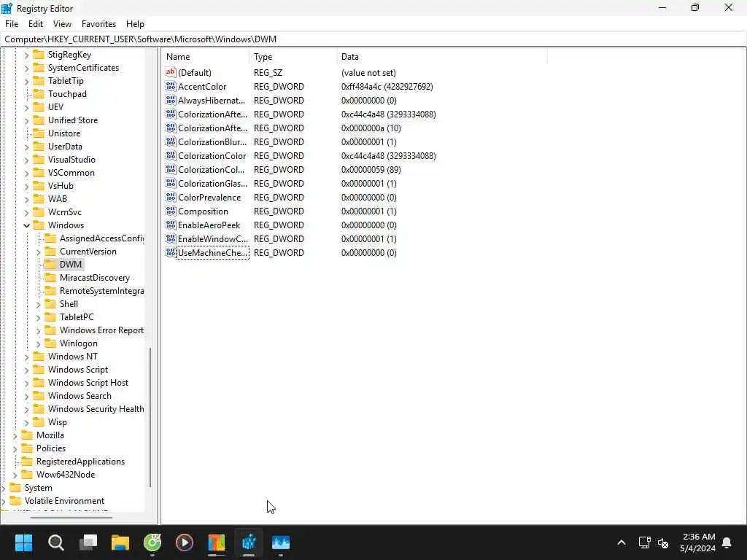Expand the Mozilla key
The image size is (747, 560).
(x=15, y=435)
